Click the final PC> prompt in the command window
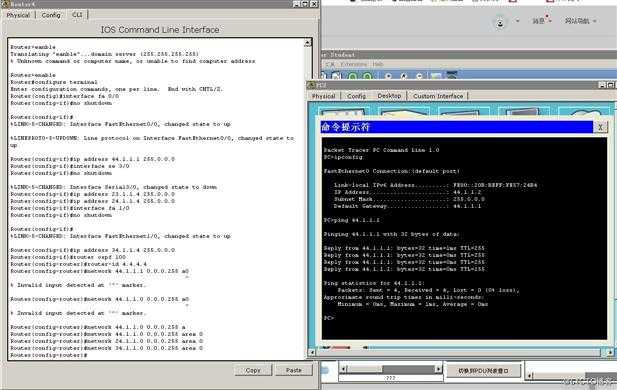 pyautogui.click(x=329, y=318)
